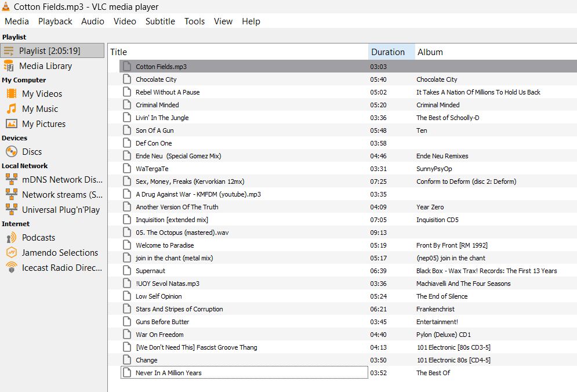The height and width of the screenshot is (392, 577).
Task: Sort playlist by Duration column header
Action: click(x=391, y=52)
